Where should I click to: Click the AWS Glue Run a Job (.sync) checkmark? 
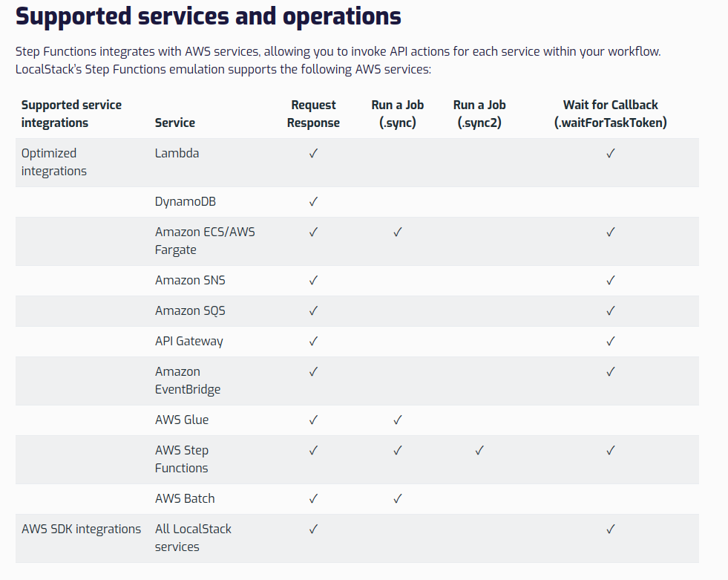point(398,420)
